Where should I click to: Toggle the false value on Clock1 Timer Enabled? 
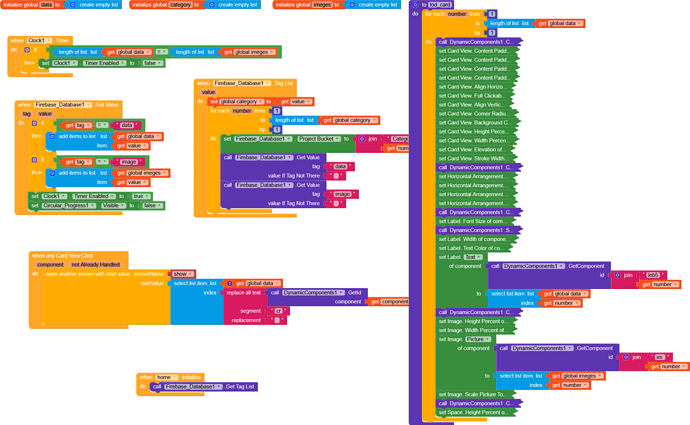(x=152, y=63)
